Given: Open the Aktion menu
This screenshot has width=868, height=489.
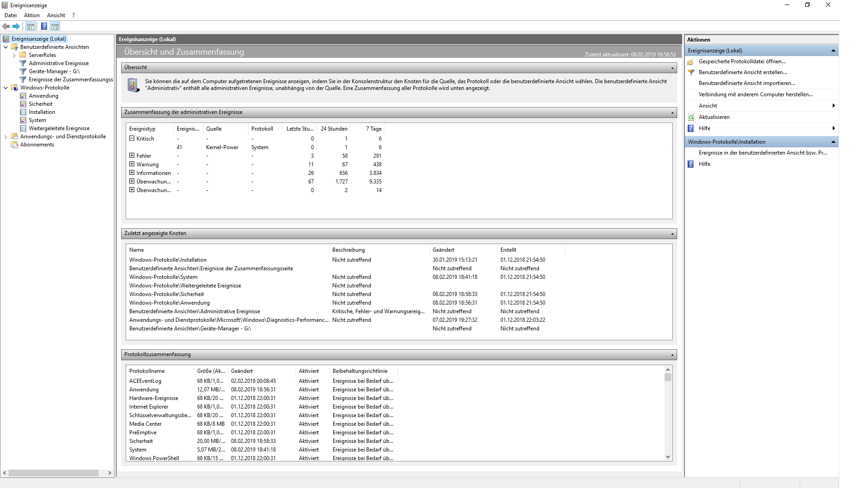Looking at the screenshot, I should coord(32,15).
